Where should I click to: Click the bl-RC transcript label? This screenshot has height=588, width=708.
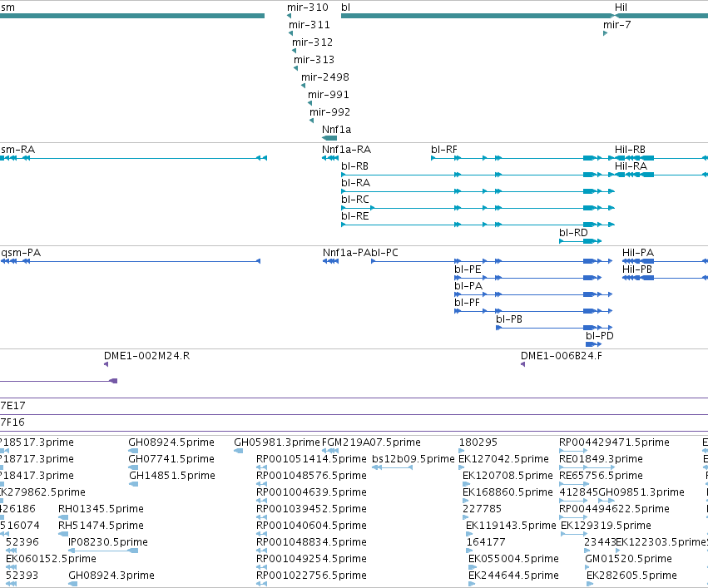(x=355, y=200)
